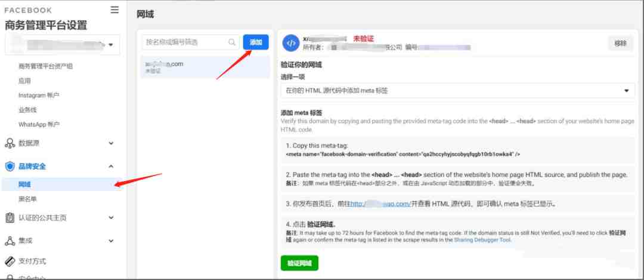Click the 网域 page heading
Screen dimensions: 644x280
[145, 14]
